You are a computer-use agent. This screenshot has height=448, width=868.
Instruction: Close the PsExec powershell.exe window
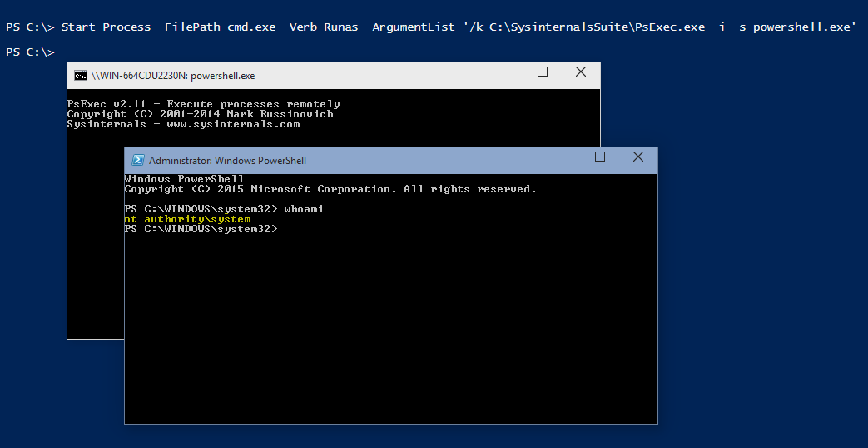581,72
